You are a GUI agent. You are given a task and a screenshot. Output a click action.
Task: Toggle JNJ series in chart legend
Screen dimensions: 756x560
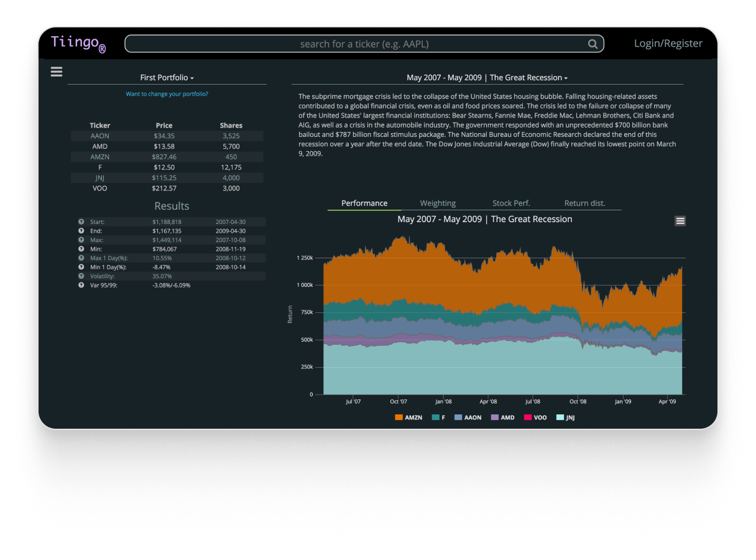(565, 418)
